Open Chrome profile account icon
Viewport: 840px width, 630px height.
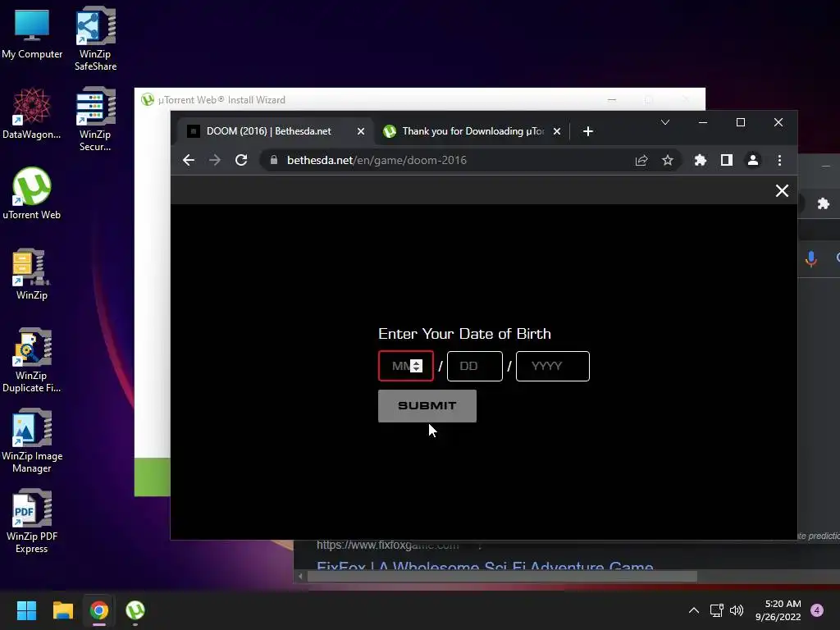click(x=753, y=160)
